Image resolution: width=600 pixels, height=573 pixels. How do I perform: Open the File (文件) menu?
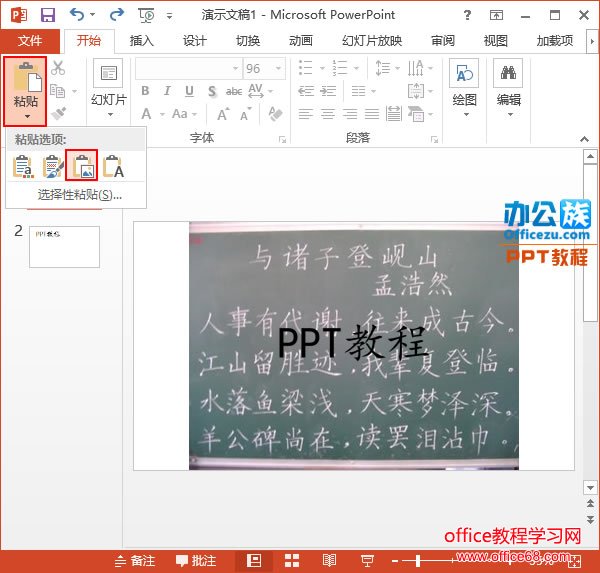tap(30, 41)
